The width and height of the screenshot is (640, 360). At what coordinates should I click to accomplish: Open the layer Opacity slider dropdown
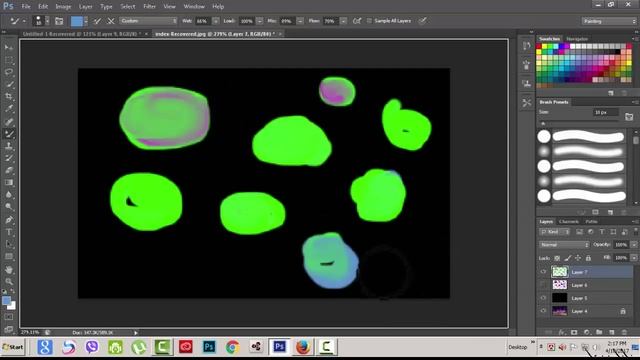click(x=634, y=245)
